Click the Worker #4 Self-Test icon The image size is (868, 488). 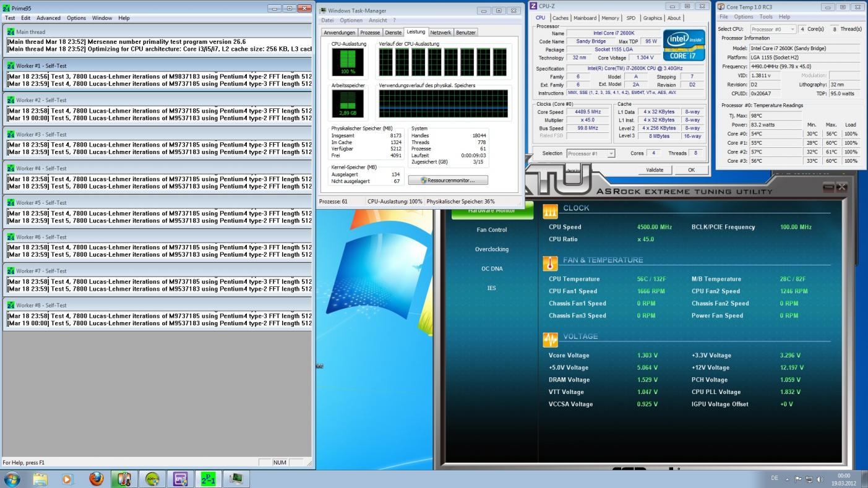point(11,168)
